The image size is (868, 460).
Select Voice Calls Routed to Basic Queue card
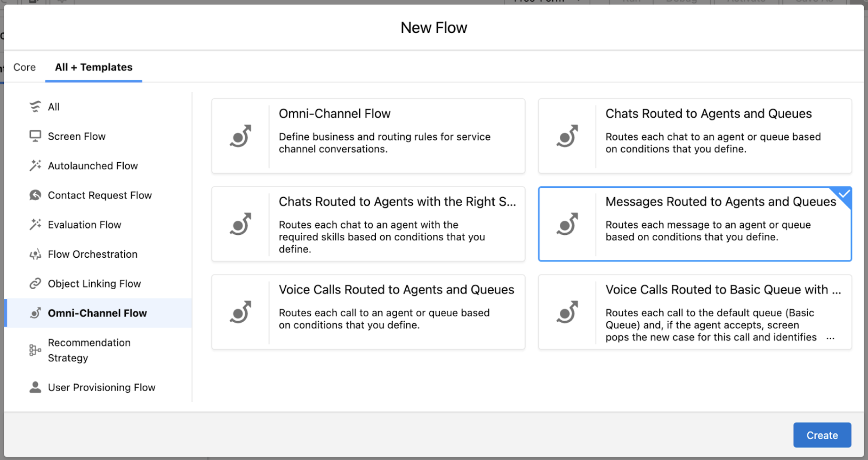tap(695, 312)
